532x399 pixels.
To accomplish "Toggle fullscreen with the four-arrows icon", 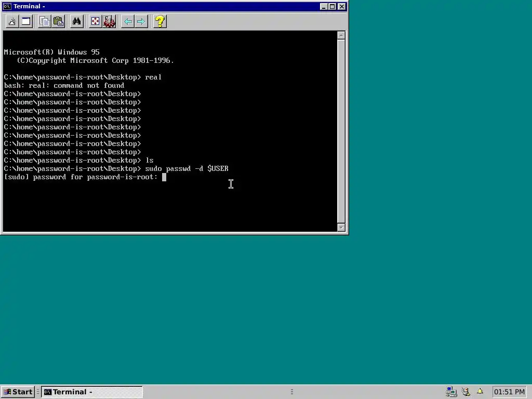I will 96,22.
